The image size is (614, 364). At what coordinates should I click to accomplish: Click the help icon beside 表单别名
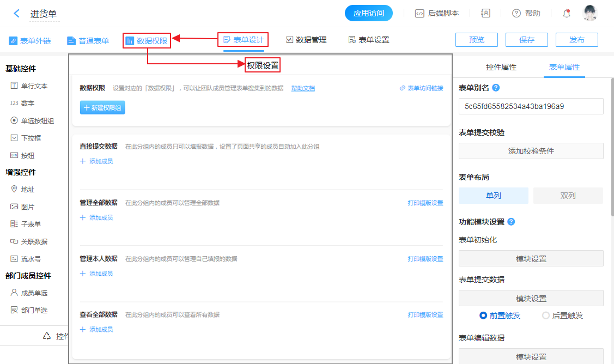pos(496,88)
